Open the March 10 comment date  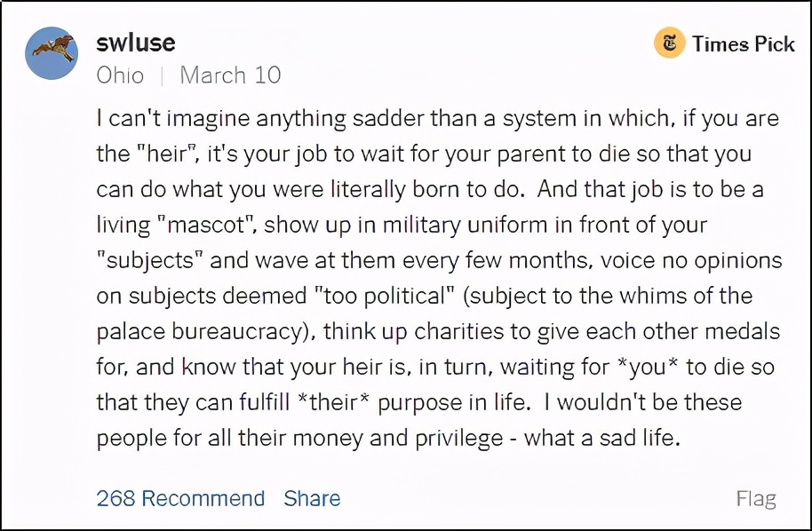(230, 75)
